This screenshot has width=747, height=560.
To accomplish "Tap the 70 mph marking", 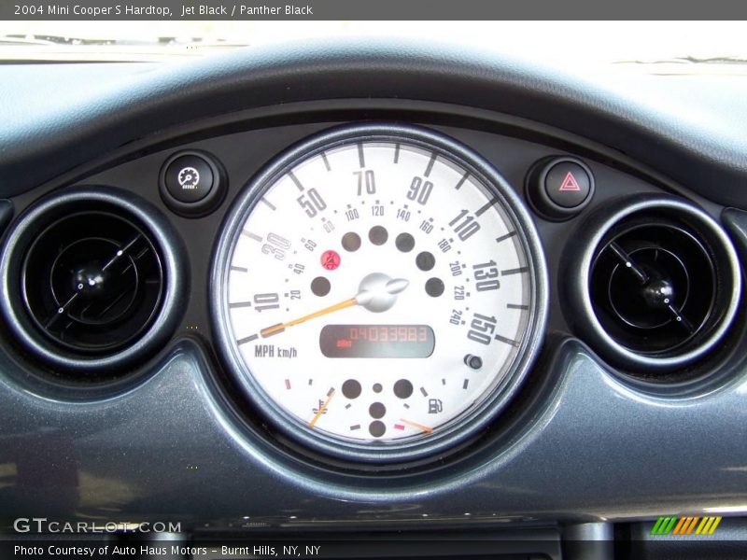I will pyautogui.click(x=365, y=183).
